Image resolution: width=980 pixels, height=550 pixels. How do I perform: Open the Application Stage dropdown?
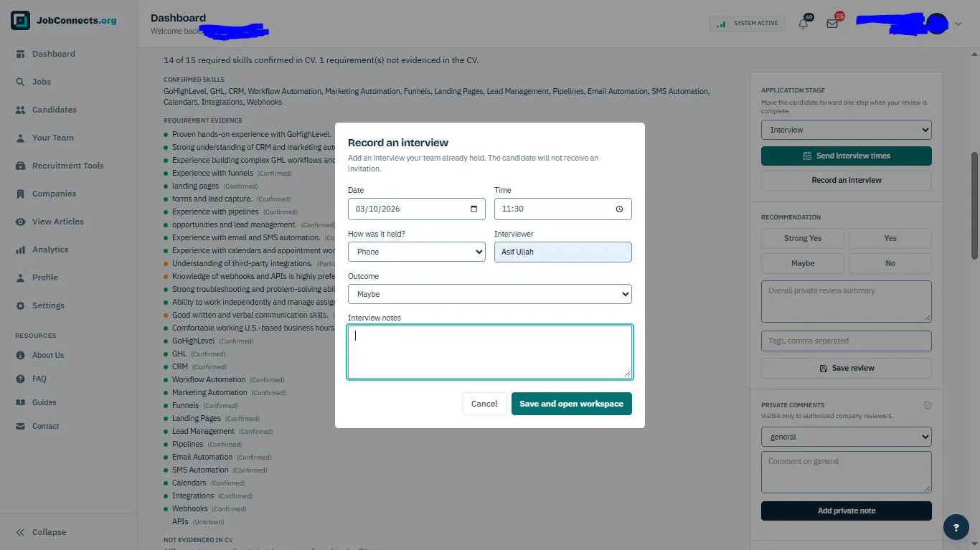coord(847,130)
